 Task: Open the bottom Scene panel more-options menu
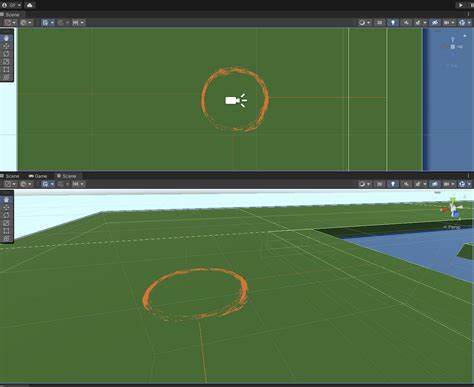tap(469, 176)
